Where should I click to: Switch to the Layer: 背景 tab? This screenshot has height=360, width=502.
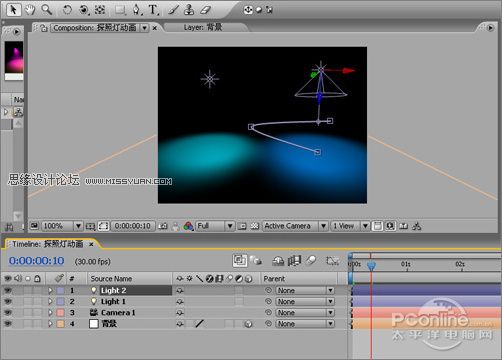point(203,27)
